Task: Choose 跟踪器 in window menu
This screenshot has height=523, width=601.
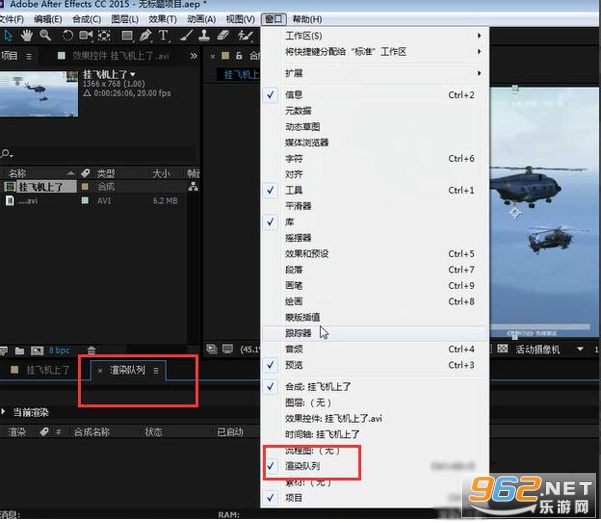Action: [374, 333]
